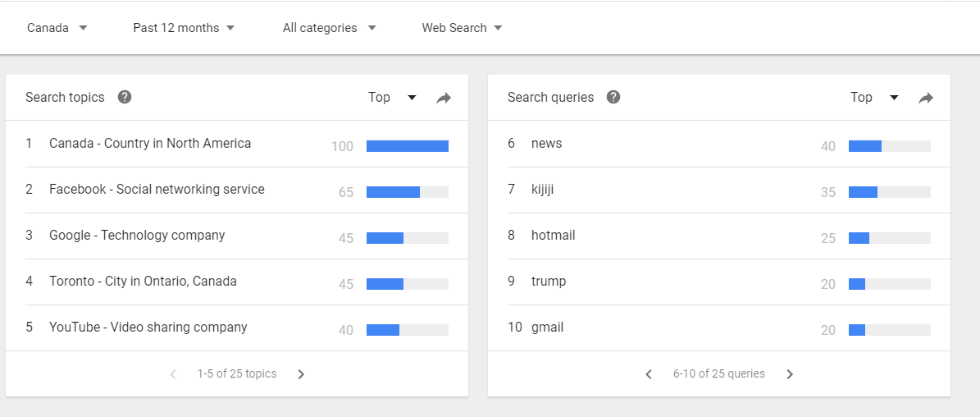Select YouTube - Video sharing company row

click(148, 328)
